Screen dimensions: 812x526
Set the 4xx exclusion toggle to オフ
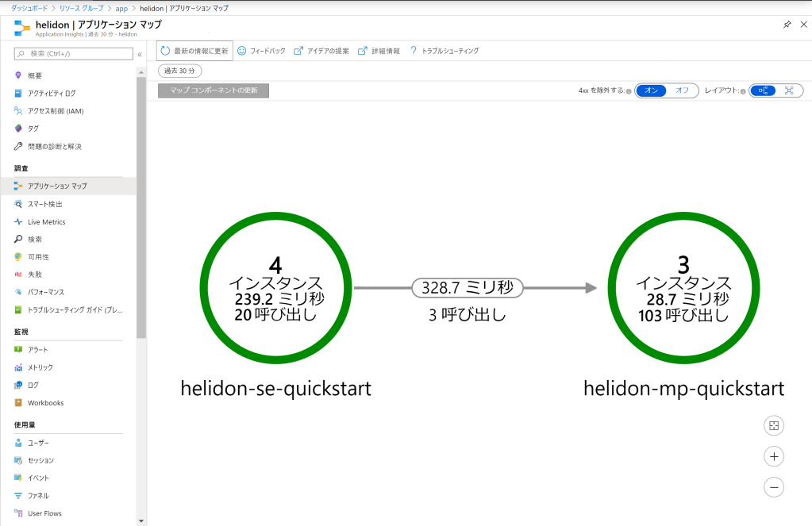point(682,90)
